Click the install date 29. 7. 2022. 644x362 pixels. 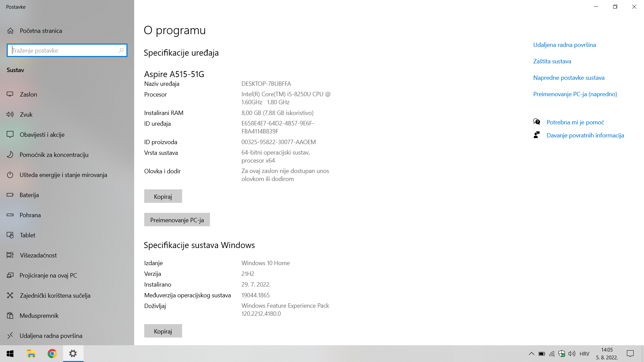pos(256,285)
